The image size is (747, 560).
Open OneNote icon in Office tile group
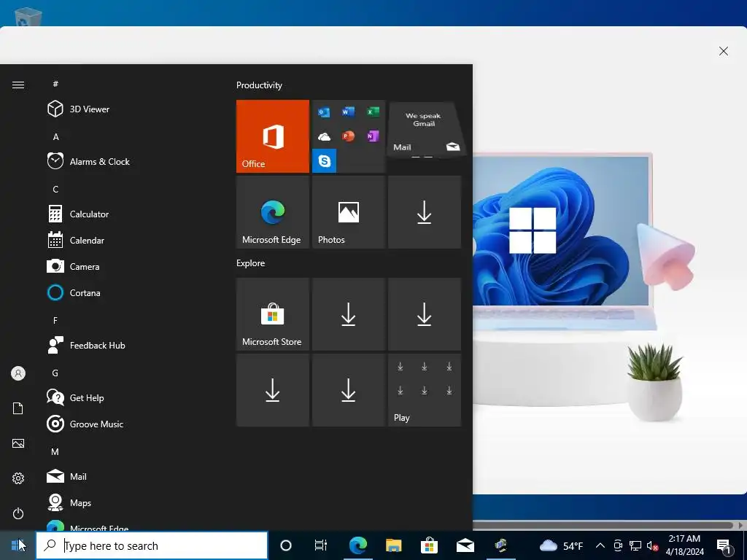373,136
